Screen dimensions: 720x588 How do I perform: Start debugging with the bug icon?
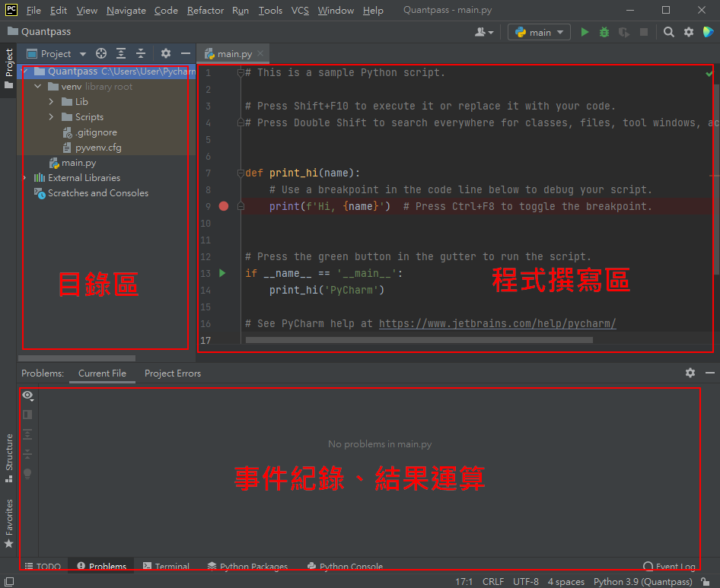604,32
